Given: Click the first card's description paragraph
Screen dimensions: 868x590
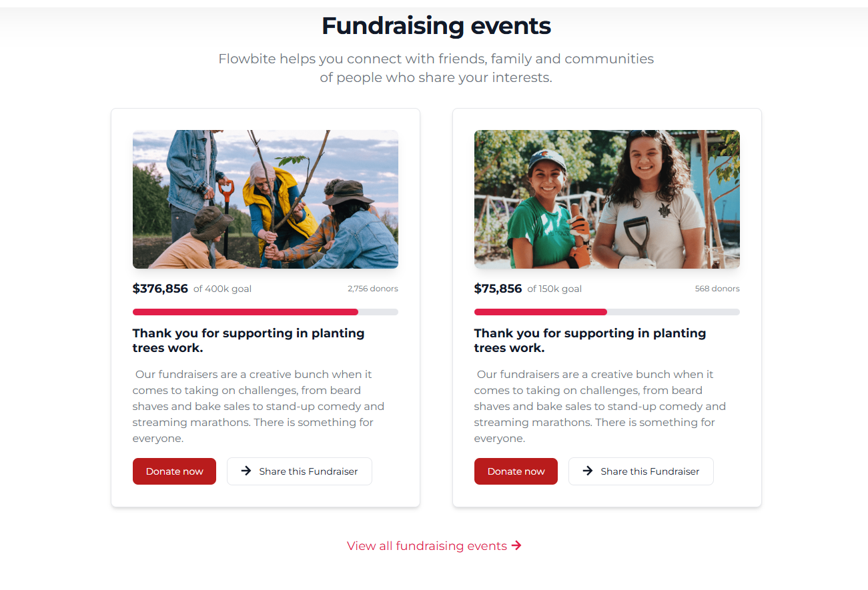Looking at the screenshot, I should [x=258, y=406].
